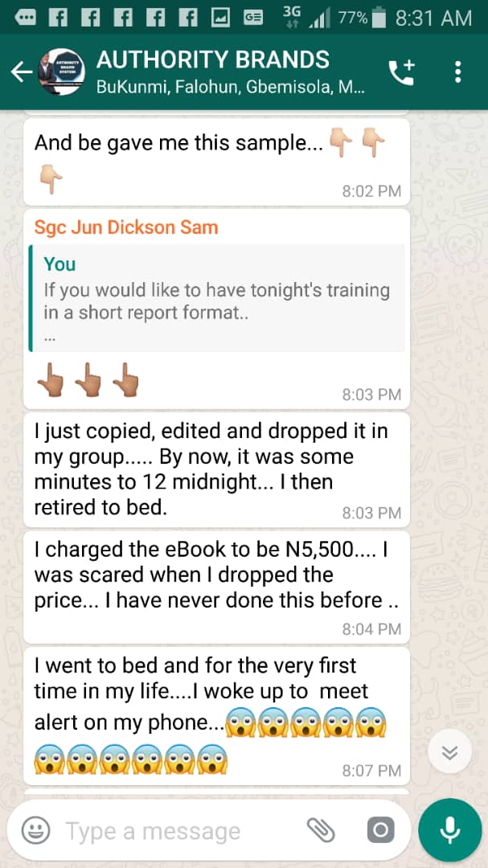Open the three-dot overflow menu
Image resolution: width=488 pixels, height=868 pixels.
click(x=457, y=72)
